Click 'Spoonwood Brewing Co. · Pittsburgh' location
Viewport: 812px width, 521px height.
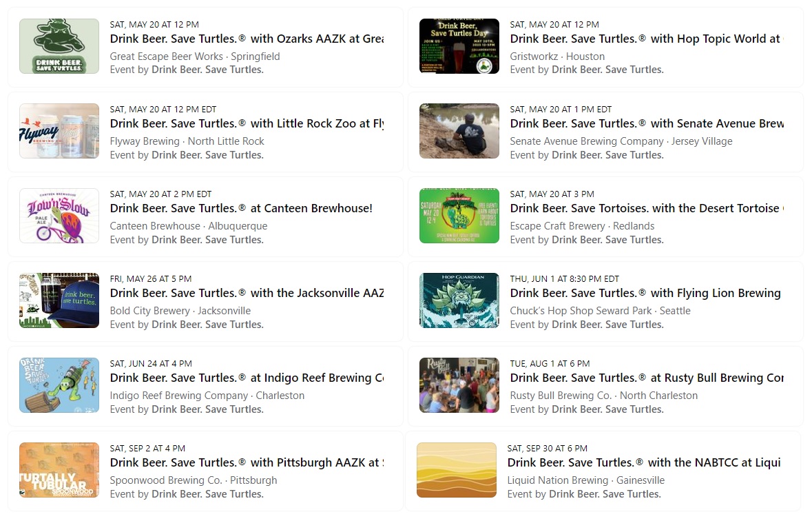coord(193,480)
